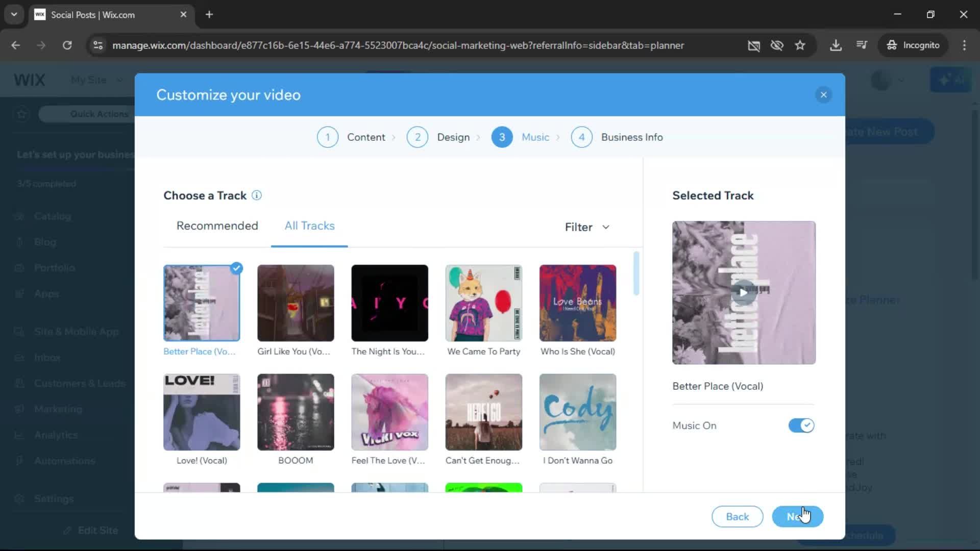Select the BOOOM track thumbnail
The image size is (980, 551).
coord(296,412)
